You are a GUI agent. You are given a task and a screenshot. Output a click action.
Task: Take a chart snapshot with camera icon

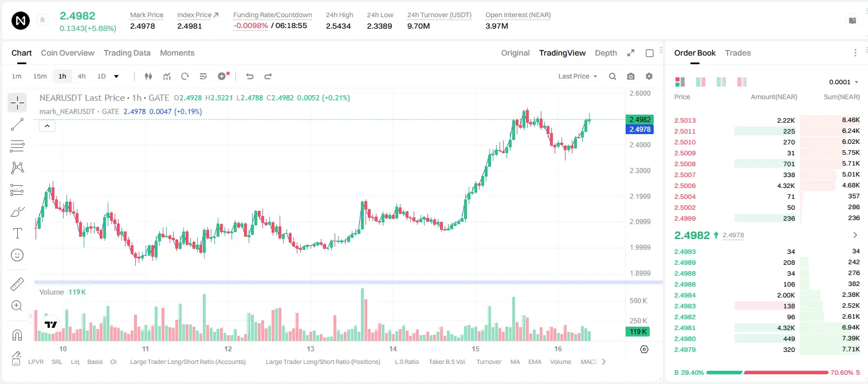631,76
